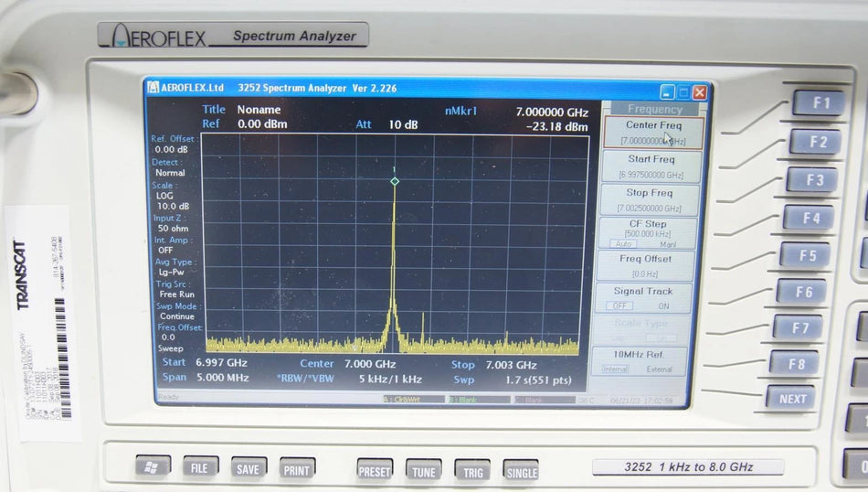This screenshot has height=492, width=868.
Task: Push the F7 hardware key
Action: pos(799,328)
